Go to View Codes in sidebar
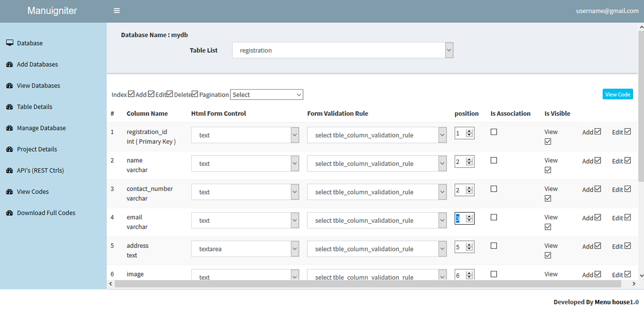644x310 pixels. coord(32,192)
